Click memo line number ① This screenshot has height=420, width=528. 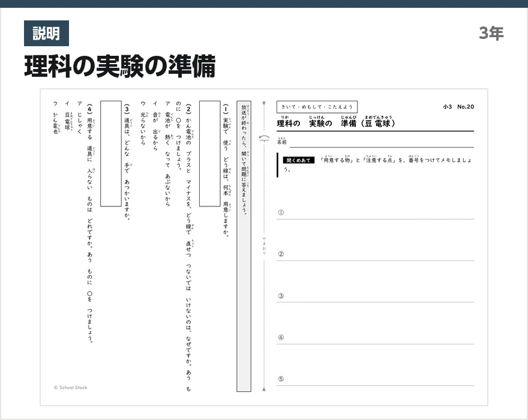coord(281,212)
